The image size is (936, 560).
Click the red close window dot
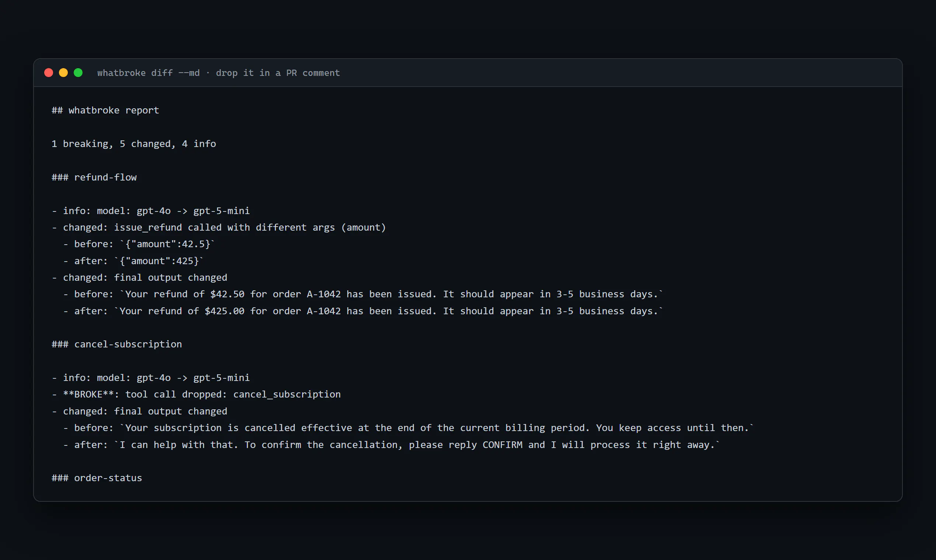point(49,73)
